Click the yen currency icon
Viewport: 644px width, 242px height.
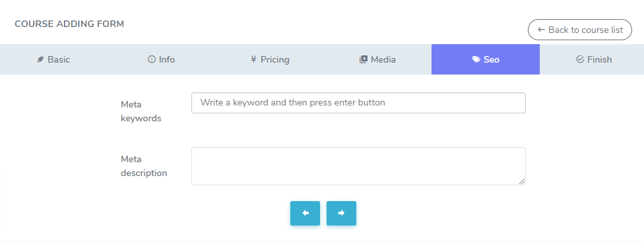tap(253, 59)
